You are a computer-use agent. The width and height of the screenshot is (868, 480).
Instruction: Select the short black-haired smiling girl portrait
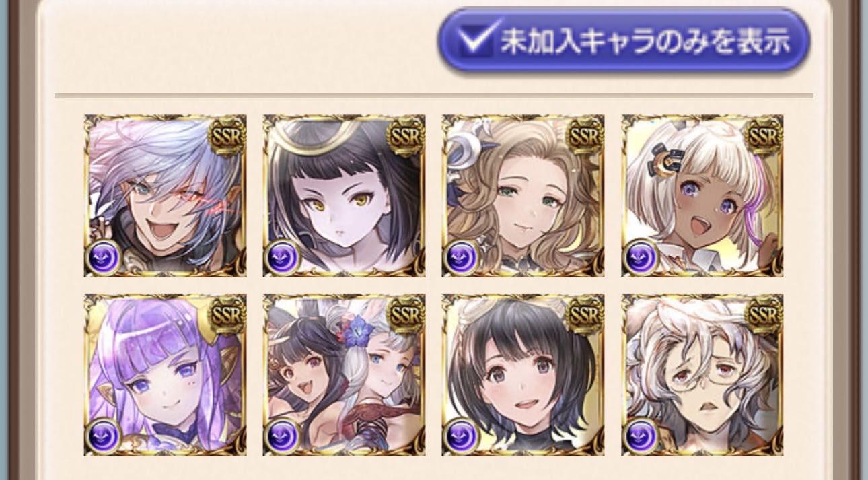click(x=523, y=375)
